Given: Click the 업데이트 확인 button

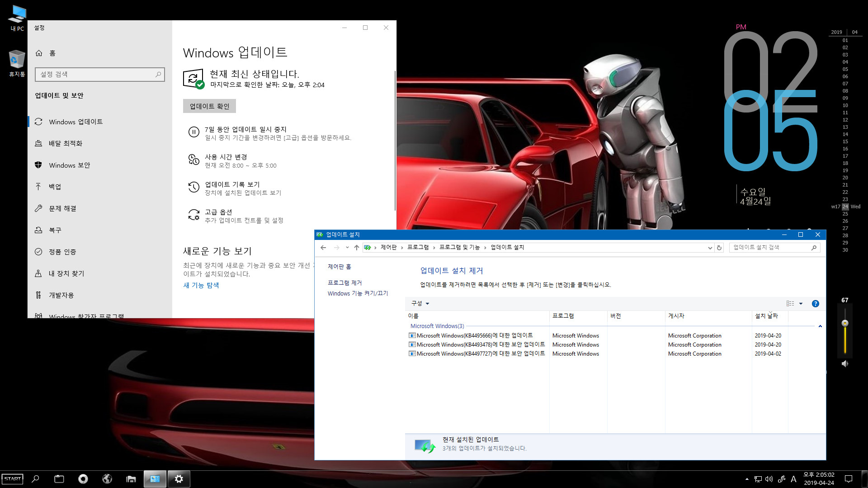Looking at the screenshot, I should click(209, 106).
